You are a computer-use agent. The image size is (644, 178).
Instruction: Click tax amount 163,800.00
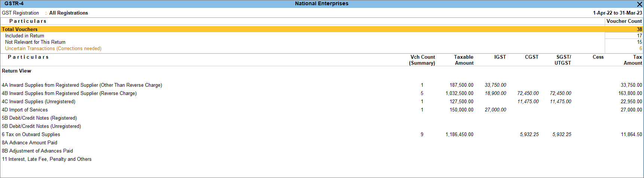pyautogui.click(x=630, y=93)
